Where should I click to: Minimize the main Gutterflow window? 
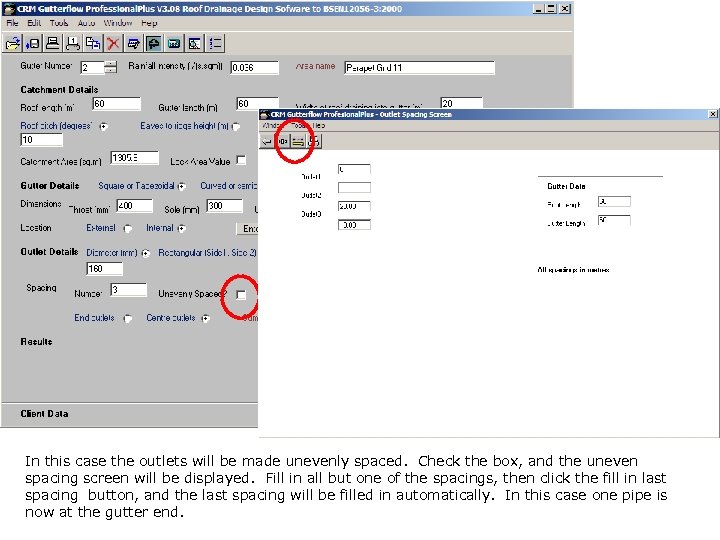tap(540, 9)
